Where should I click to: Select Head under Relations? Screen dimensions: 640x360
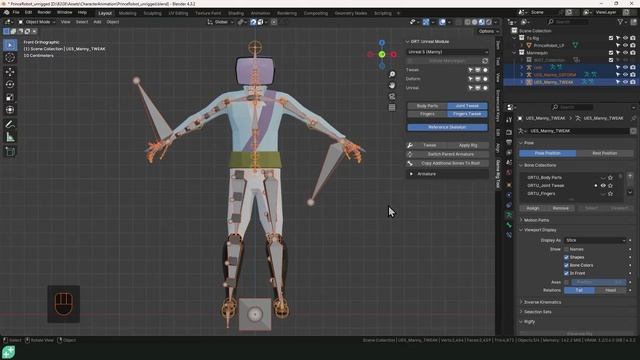611,290
